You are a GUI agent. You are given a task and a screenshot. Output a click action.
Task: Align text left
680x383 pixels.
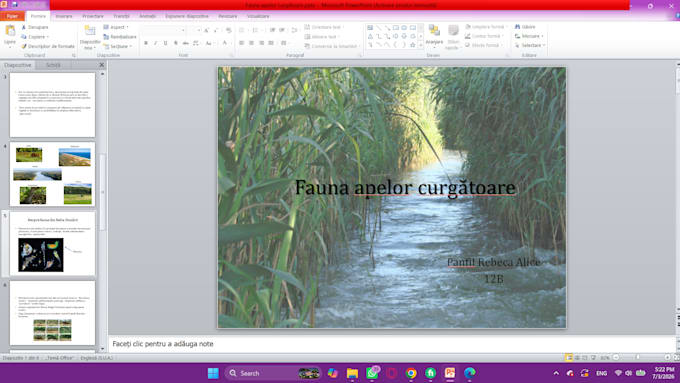pyautogui.click(x=242, y=43)
